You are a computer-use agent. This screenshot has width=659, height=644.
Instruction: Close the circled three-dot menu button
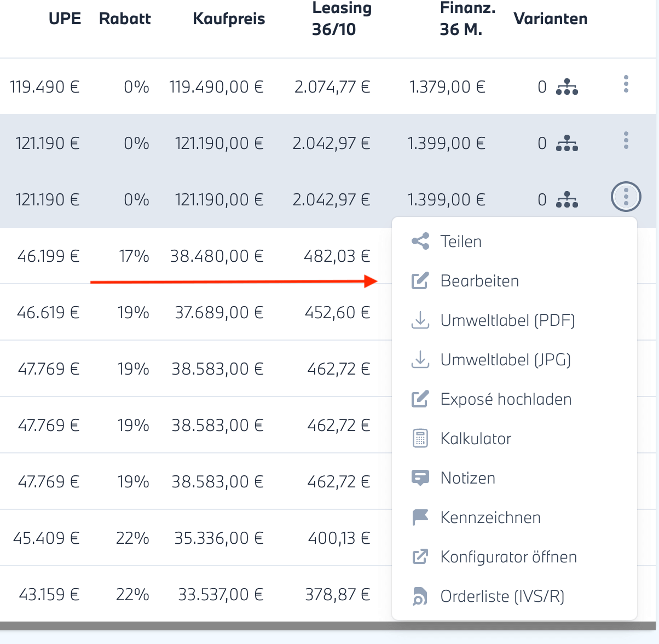[626, 197]
